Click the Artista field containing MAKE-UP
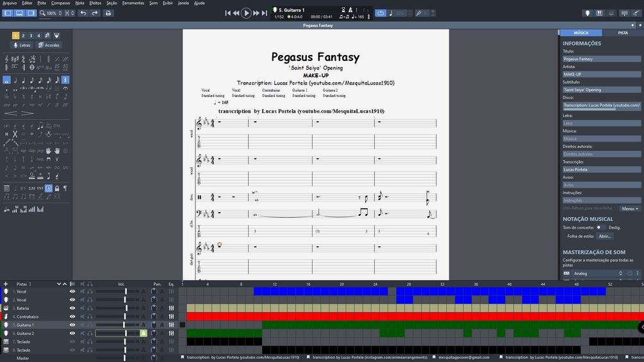The image size is (644, 362). coord(602,74)
